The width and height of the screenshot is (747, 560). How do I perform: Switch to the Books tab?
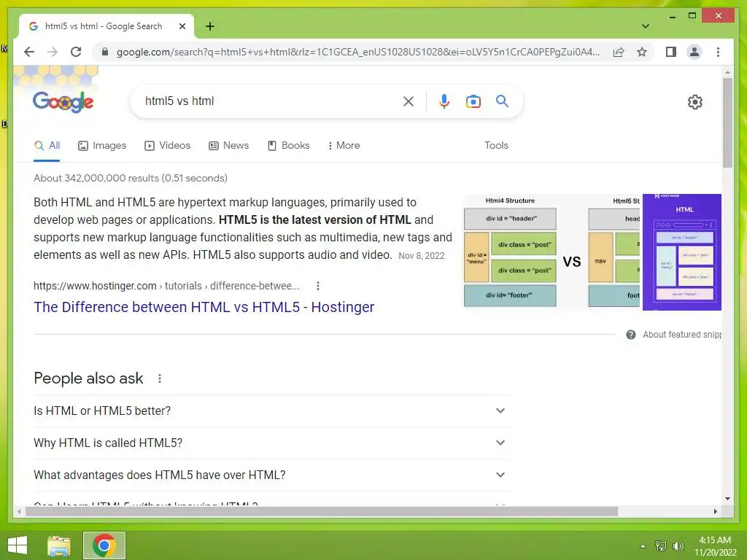(289, 146)
